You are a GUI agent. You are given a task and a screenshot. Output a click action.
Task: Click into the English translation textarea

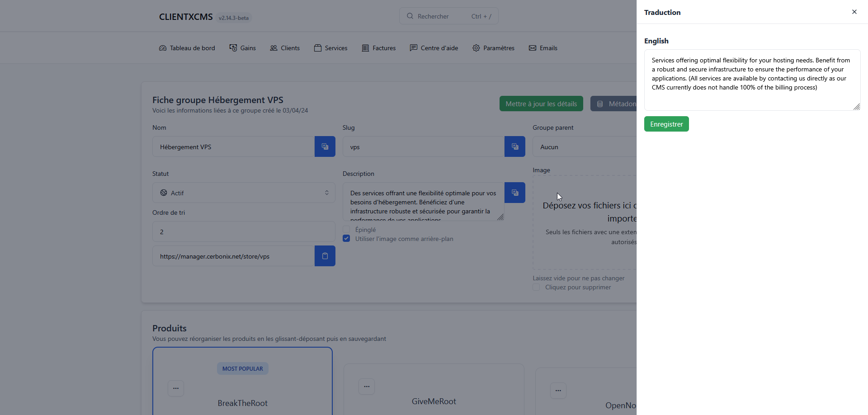coord(752,80)
